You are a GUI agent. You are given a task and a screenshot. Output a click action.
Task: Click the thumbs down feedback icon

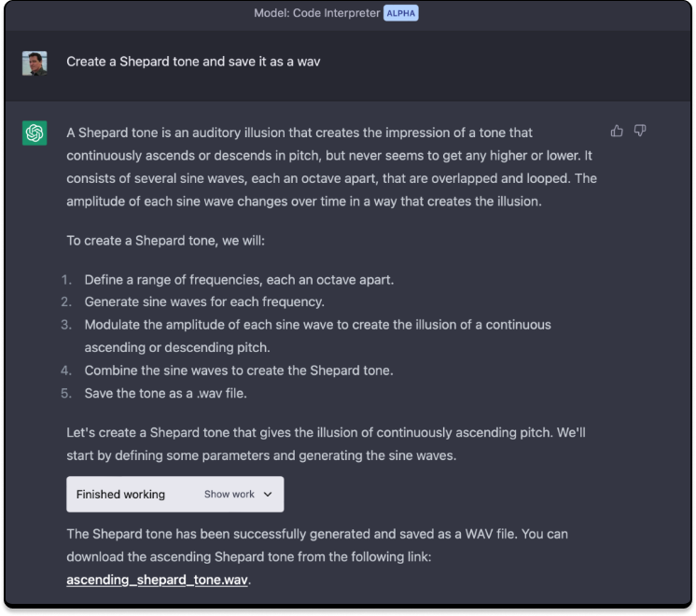[x=640, y=131]
